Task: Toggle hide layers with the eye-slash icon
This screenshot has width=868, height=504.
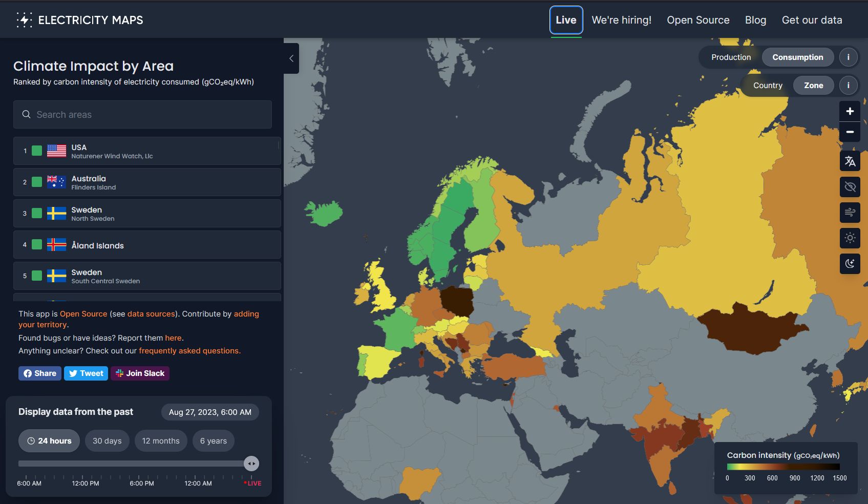Action: [x=850, y=187]
